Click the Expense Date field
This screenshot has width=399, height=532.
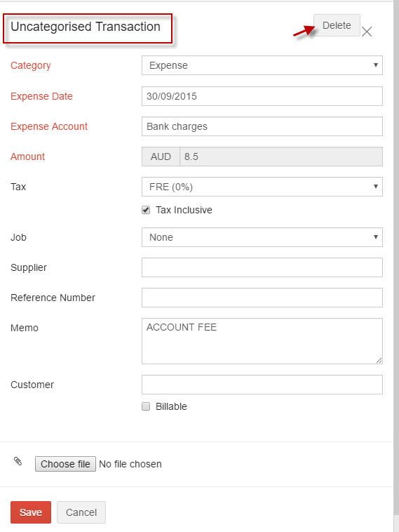[x=262, y=96]
